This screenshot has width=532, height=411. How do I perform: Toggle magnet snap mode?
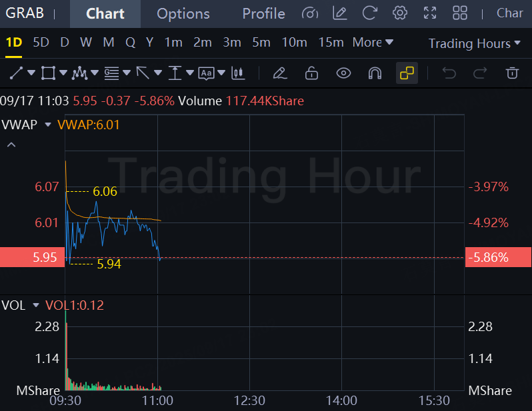375,73
